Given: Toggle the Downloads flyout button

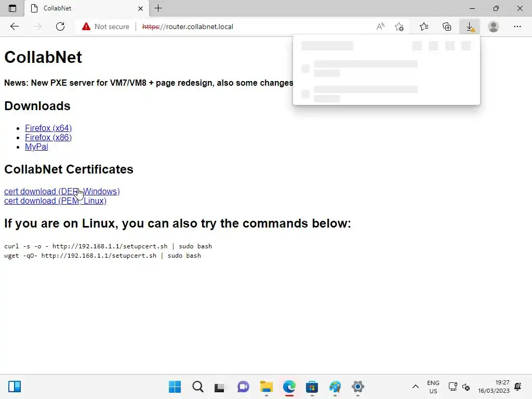Looking at the screenshot, I should point(470,26).
